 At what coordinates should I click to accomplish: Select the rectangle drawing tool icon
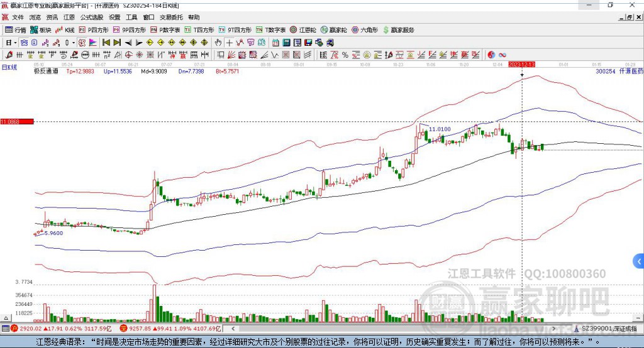pyautogui.click(x=220, y=55)
